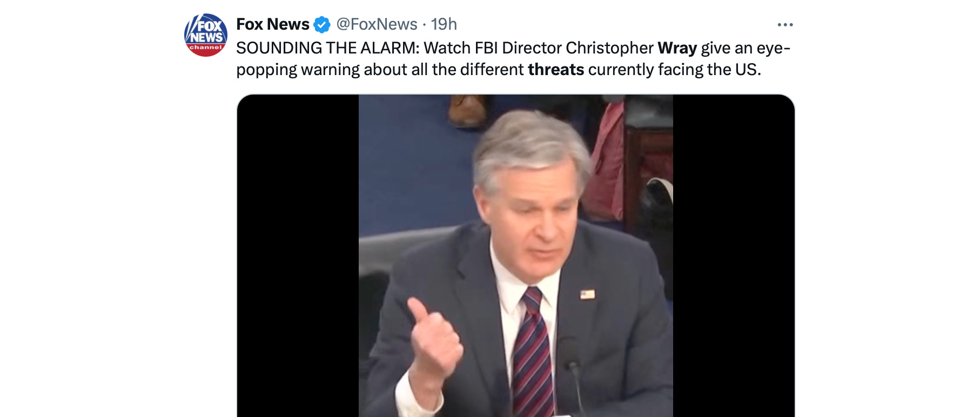Visit the @FoxNews handle link

point(377,24)
